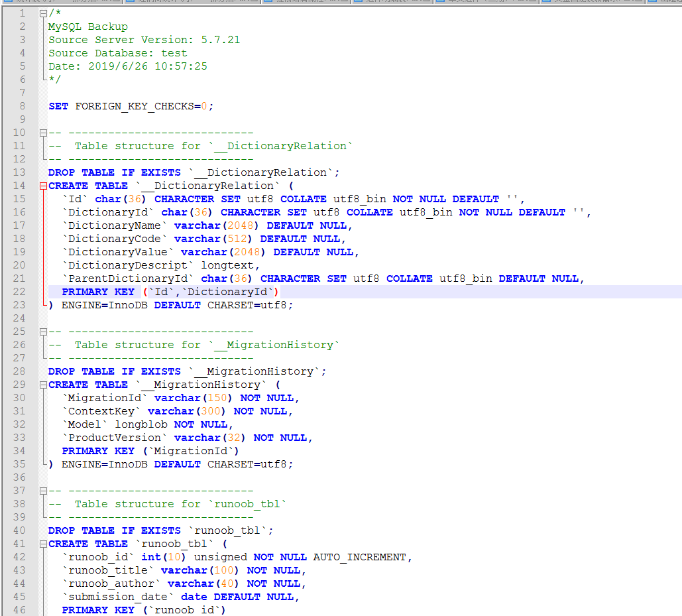Image resolution: width=682 pixels, height=616 pixels.
Task: Click the longtext data type
Action: click(x=227, y=265)
